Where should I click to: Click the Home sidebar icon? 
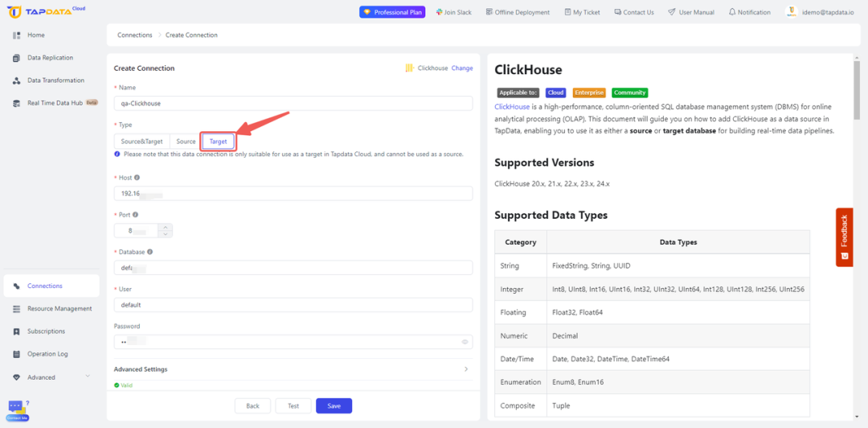coord(17,35)
